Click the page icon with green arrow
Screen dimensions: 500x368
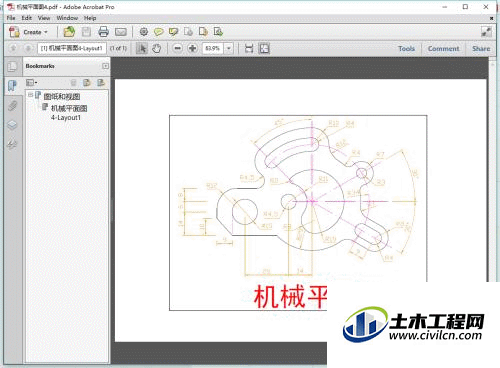(218, 32)
